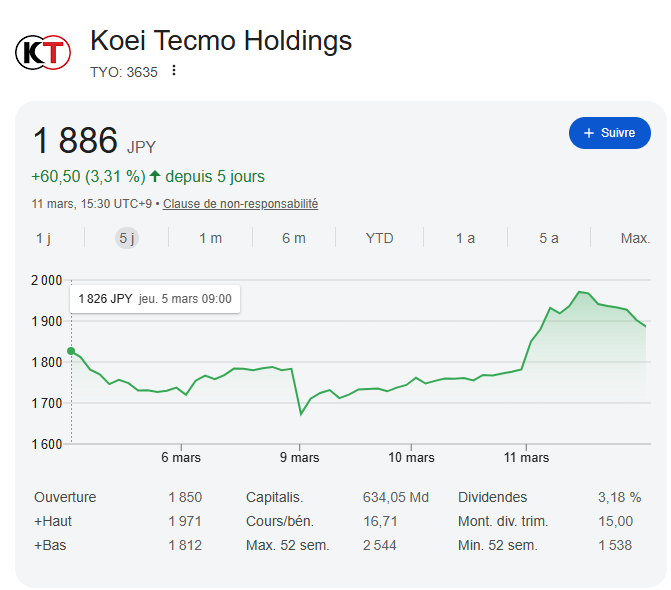Click the green data point marker on chart
Viewport: 671px width, 590px height.
tap(71, 351)
